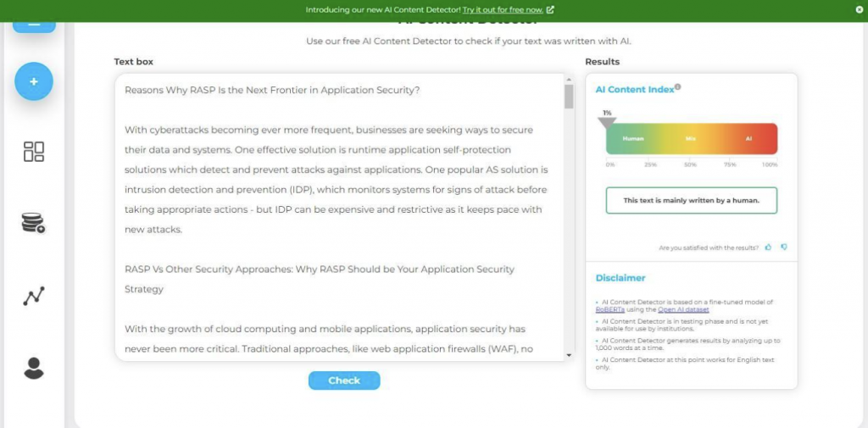Click the partially visible blue menu button
868x428 pixels.
click(x=34, y=26)
